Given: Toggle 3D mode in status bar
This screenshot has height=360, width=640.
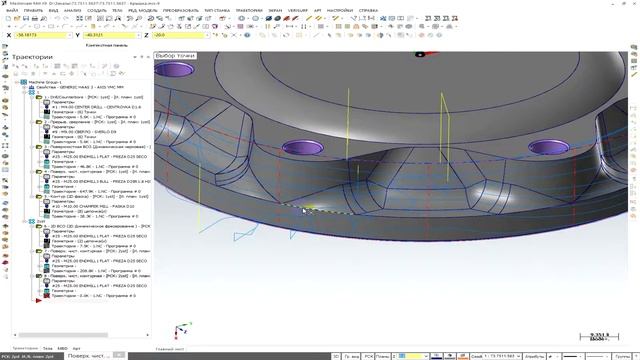Looking at the screenshot, I should (x=336, y=356).
